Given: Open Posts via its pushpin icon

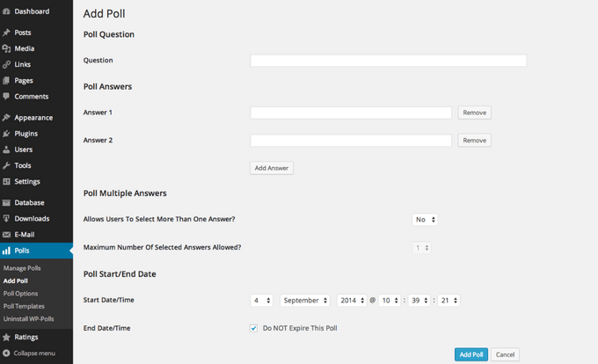Looking at the screenshot, I should pos(7,33).
